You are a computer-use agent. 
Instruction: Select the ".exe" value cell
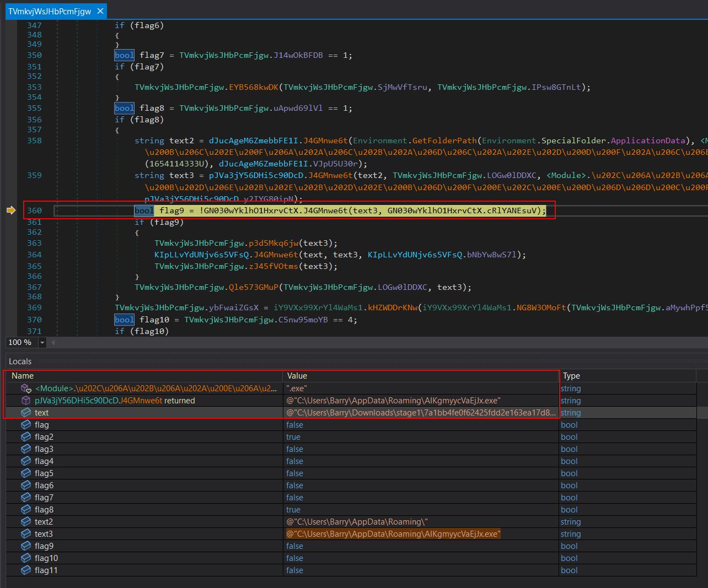point(421,389)
